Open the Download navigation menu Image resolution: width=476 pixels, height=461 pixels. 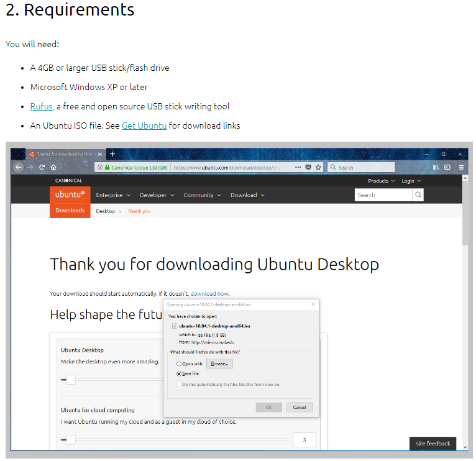pyautogui.click(x=247, y=195)
